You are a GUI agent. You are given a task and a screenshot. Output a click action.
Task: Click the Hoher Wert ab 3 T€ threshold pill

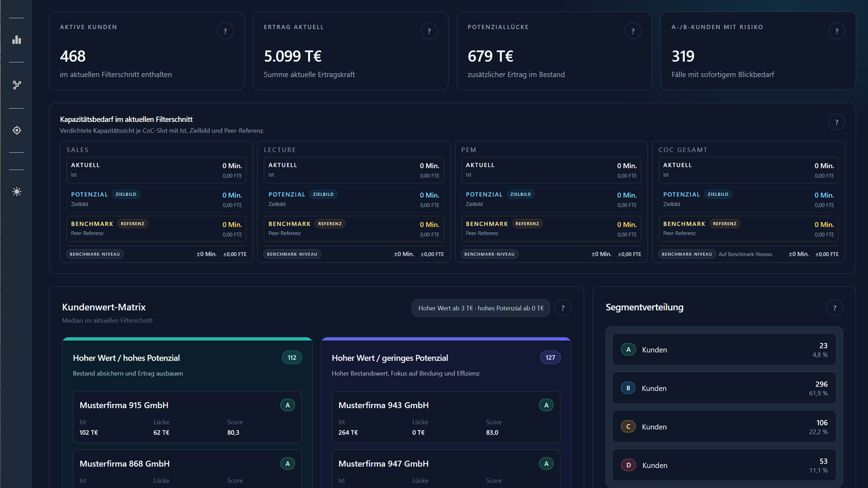[481, 308]
